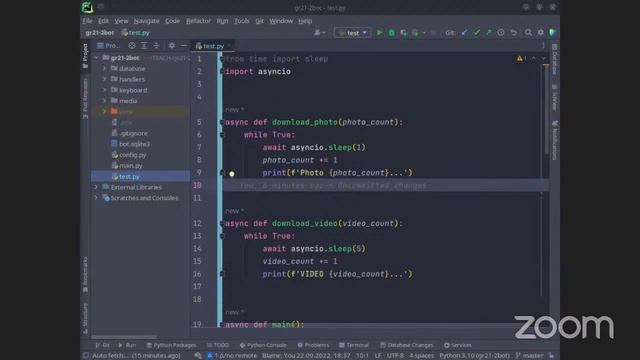Image resolution: width=640 pixels, height=360 pixels.
Task: Click the warning indicator in editor corner
Action: coord(521,58)
